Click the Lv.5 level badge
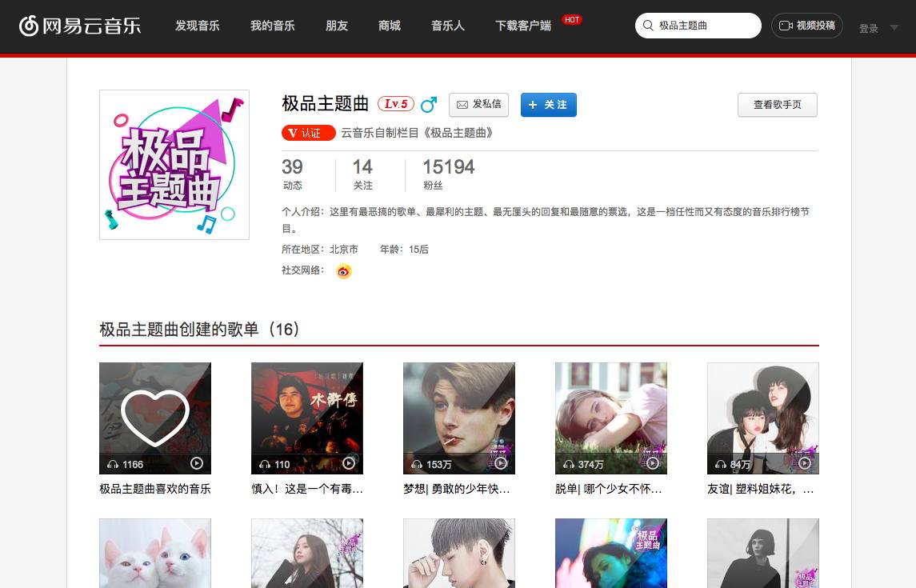 point(396,104)
